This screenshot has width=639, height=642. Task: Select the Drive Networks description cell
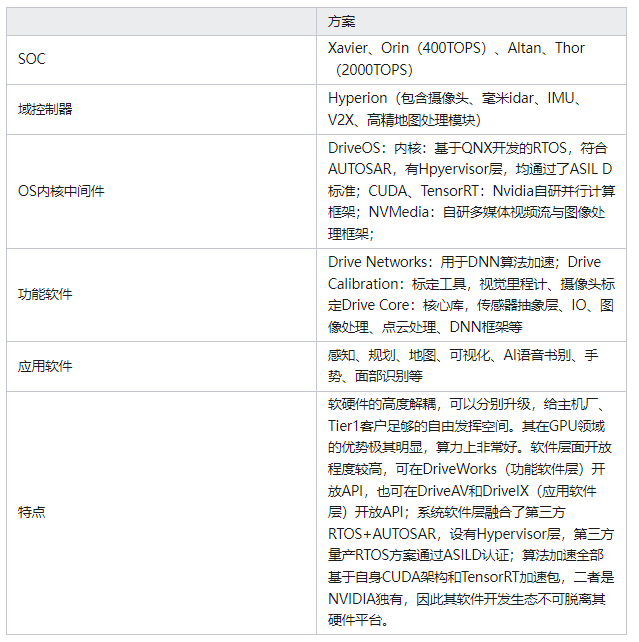coord(471,294)
